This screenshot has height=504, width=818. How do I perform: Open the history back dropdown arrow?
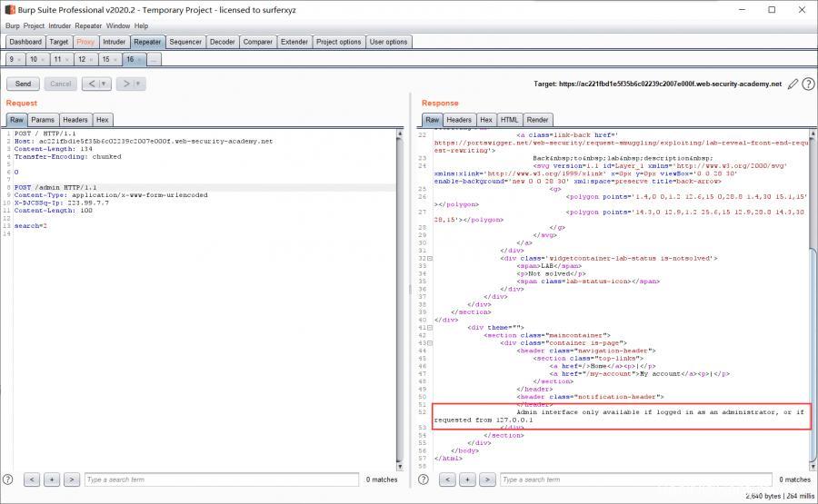point(104,84)
